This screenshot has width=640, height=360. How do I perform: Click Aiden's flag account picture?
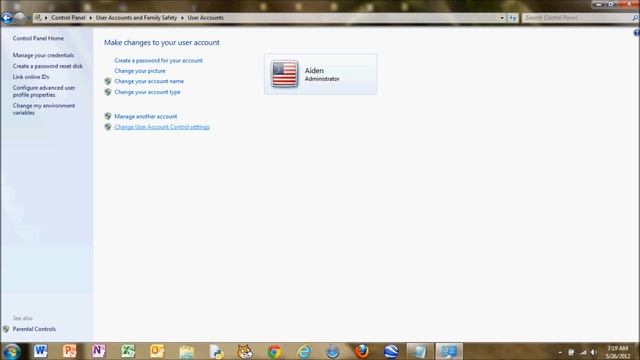coord(284,74)
